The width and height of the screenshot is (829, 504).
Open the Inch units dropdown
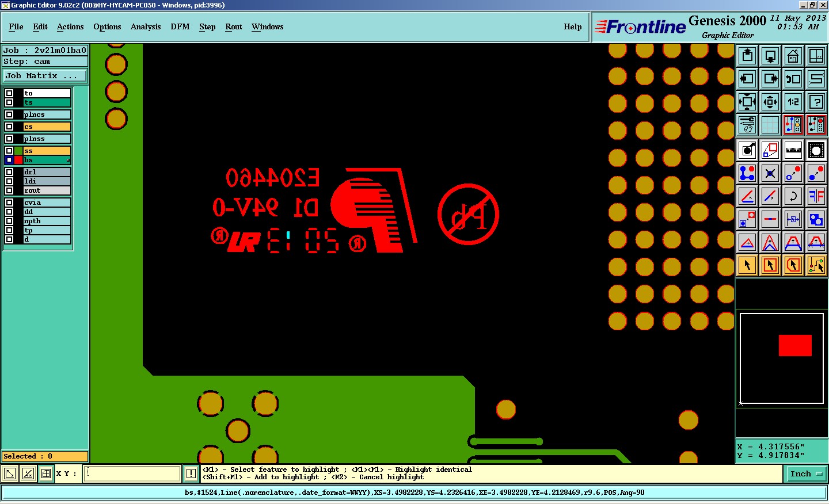[807, 474]
